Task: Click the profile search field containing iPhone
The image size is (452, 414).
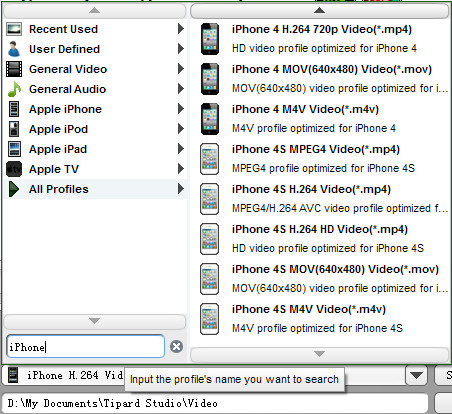Action: 86,347
